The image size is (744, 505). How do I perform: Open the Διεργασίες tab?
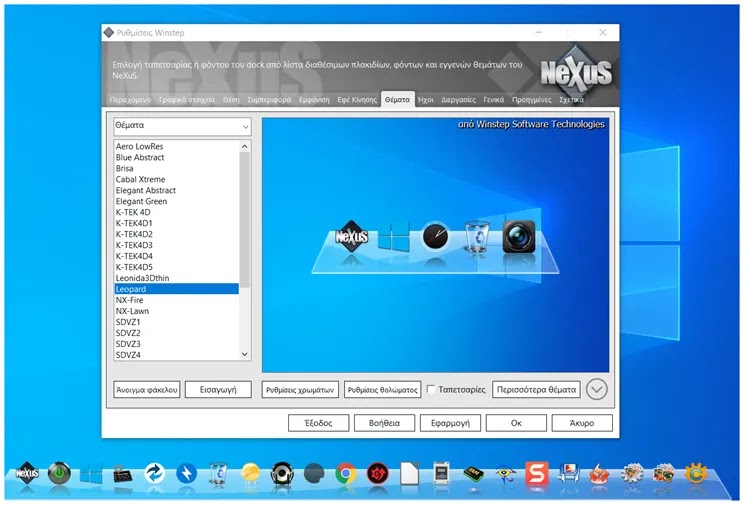[x=458, y=100]
